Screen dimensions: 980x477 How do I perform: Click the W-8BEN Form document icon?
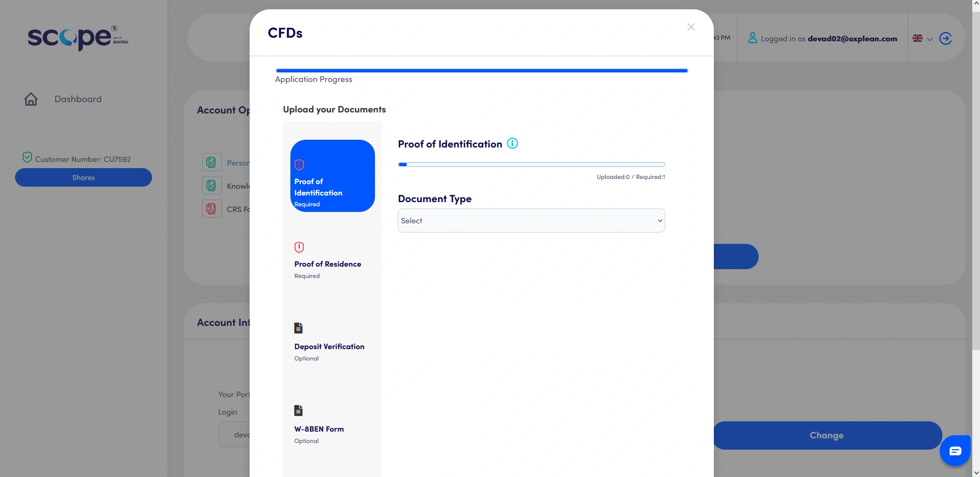tap(298, 410)
